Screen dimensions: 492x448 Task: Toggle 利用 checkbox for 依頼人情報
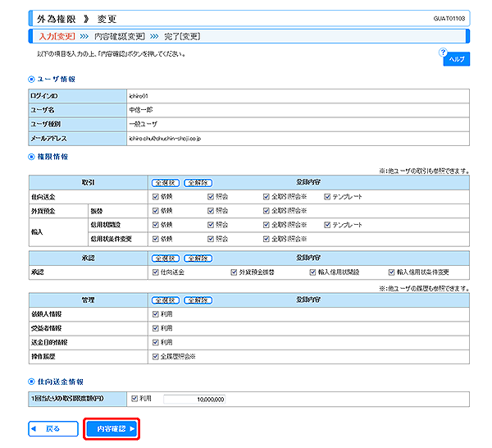tap(155, 314)
